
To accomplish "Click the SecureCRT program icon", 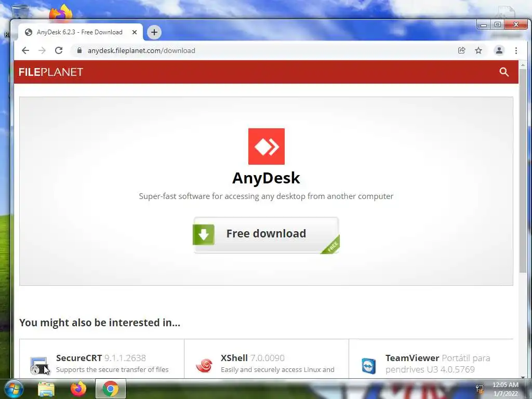I will [x=39, y=365].
